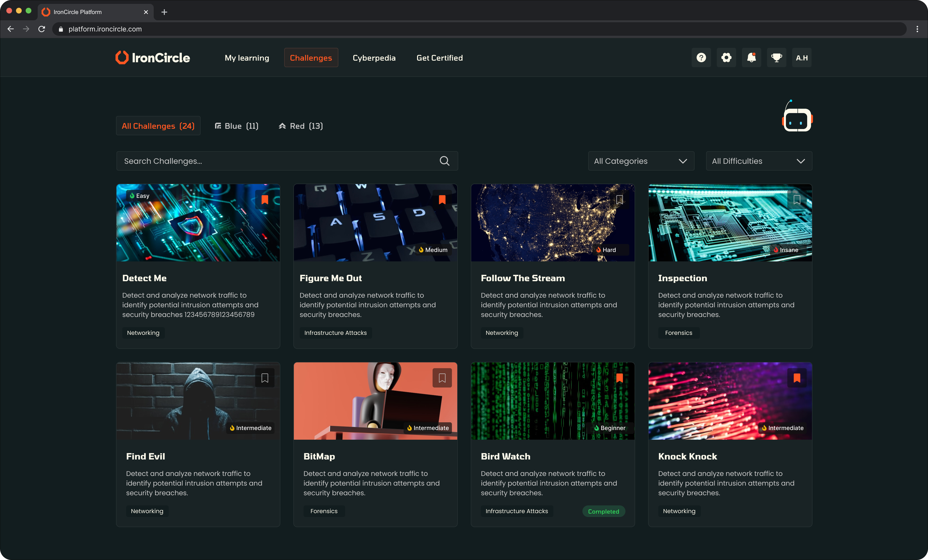The height and width of the screenshot is (560, 928).
Task: Click the Get Certified link
Action: tap(440, 58)
